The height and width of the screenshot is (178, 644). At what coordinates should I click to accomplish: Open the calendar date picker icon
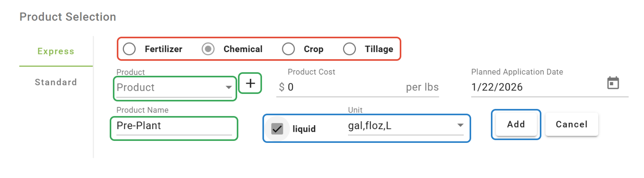coord(612,83)
